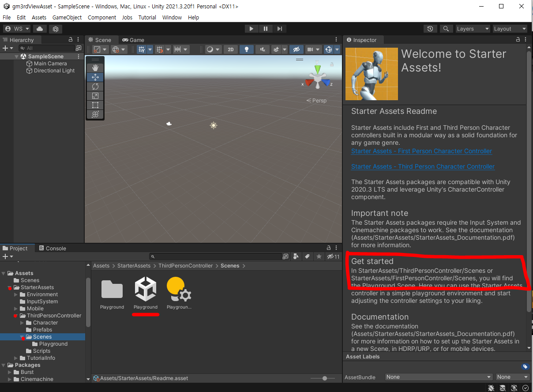
Task: Click the Persp projection label
Action: pos(317,101)
